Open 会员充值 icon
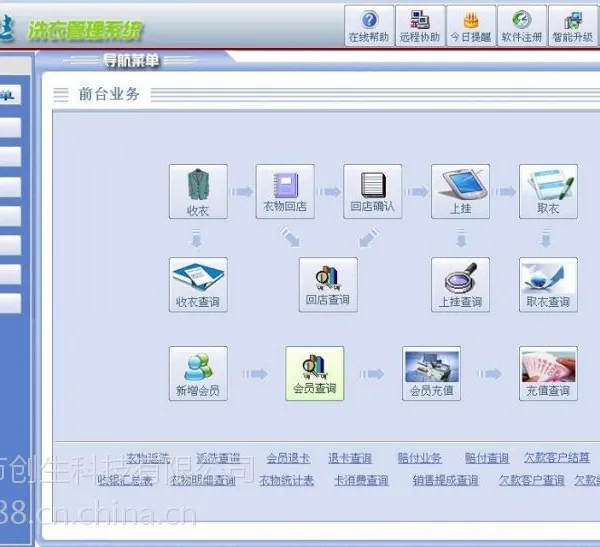600x547 pixels. pos(431,374)
